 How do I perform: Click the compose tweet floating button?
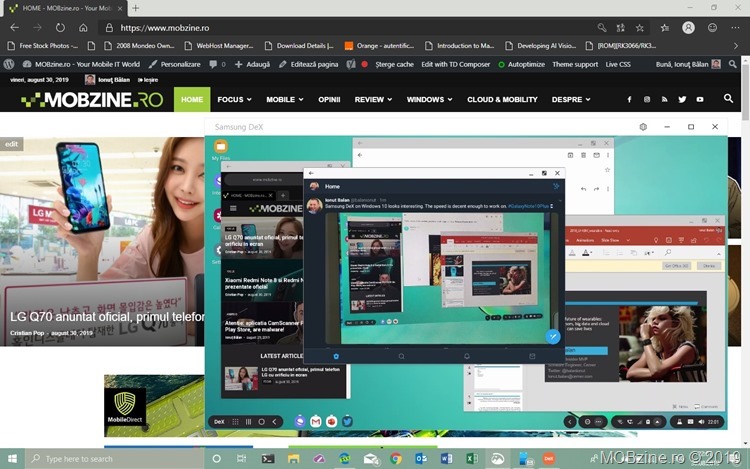point(552,337)
